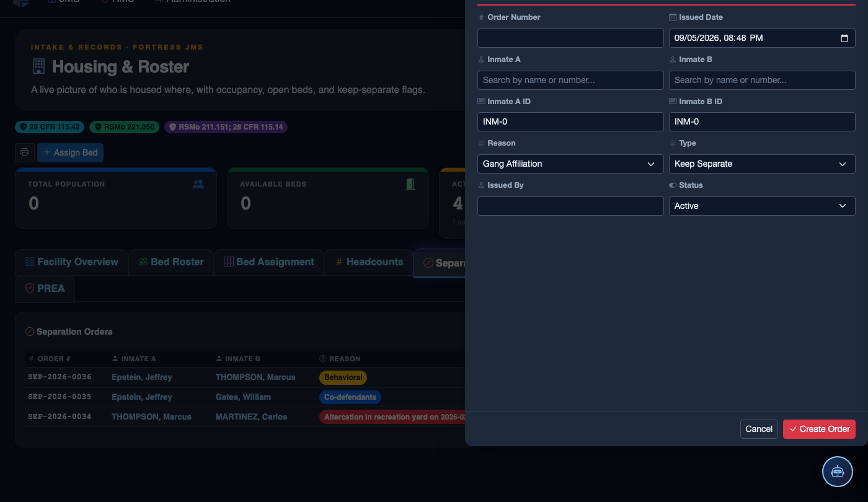Click order SEP-2026-0034 in the table
The width and height of the screenshot is (868, 502).
60,416
